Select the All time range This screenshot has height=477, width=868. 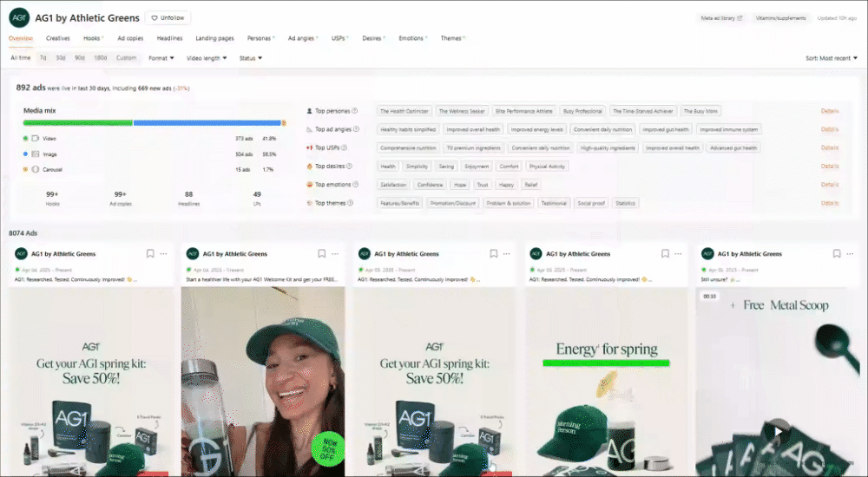click(21, 57)
